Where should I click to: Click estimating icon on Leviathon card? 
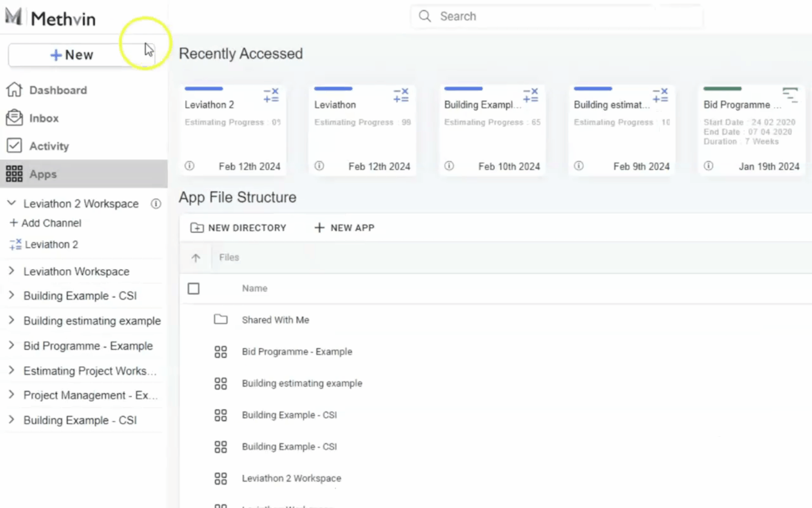(x=401, y=95)
